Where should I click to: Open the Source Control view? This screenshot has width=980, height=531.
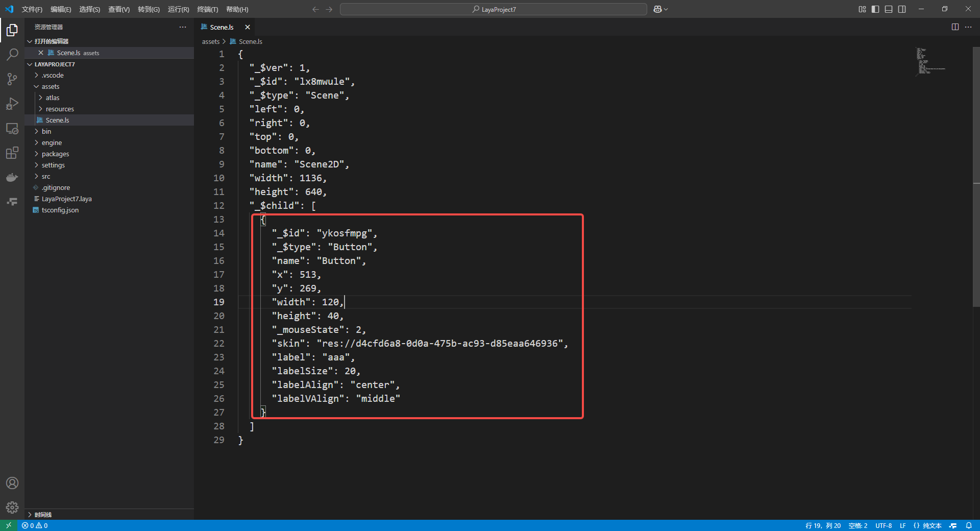click(12, 79)
